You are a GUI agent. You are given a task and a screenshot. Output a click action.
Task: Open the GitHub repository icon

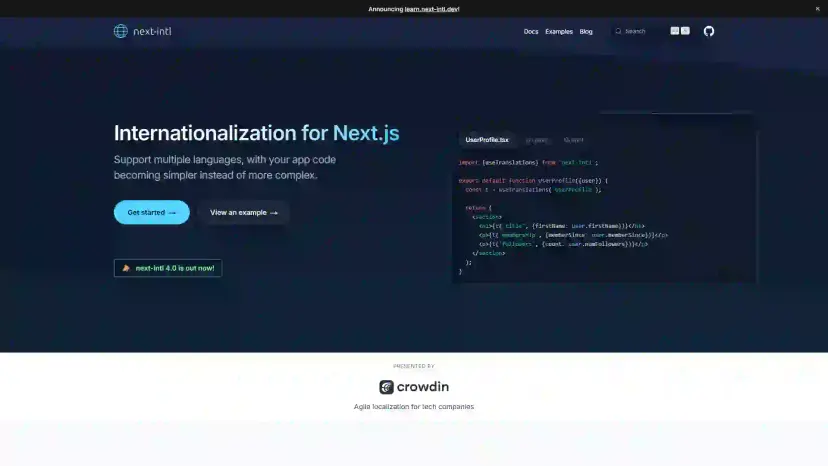point(709,31)
